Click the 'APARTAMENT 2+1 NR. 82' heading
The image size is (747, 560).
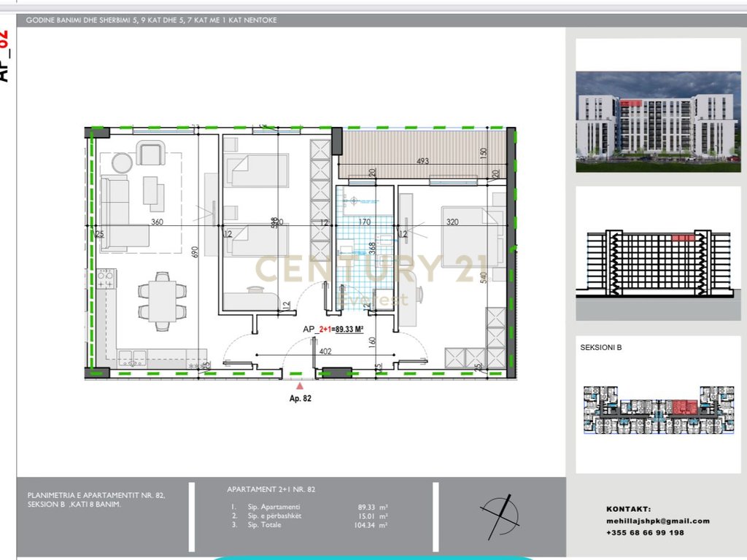tap(271, 489)
